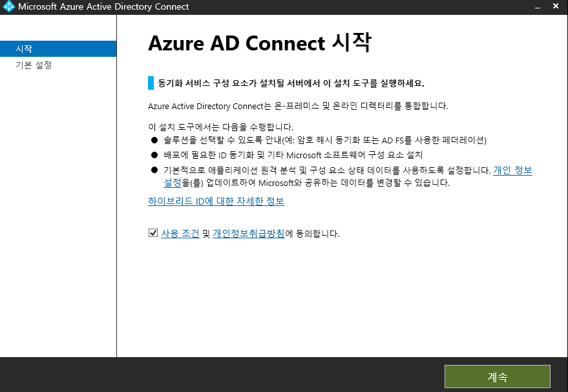This screenshot has height=392, width=568.
Task: Click the '배포에 필요한 ID 동기화' bullet
Action: [293, 155]
